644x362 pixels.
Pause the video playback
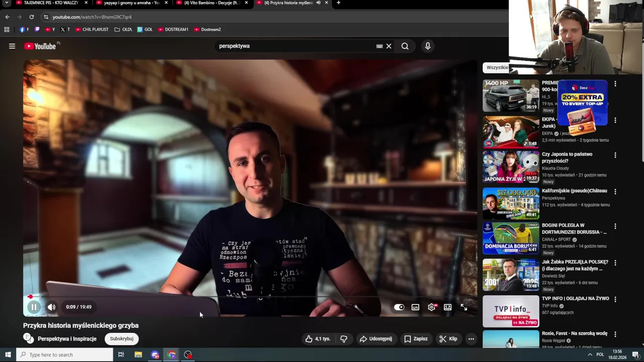tap(34, 307)
